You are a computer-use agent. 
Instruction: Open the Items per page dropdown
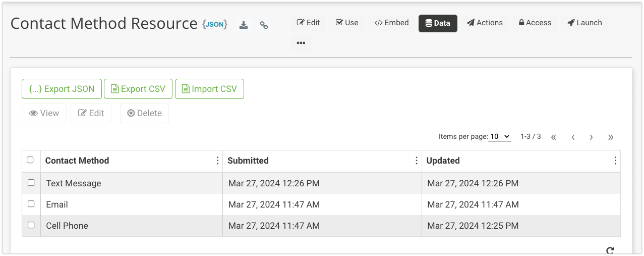(500, 136)
